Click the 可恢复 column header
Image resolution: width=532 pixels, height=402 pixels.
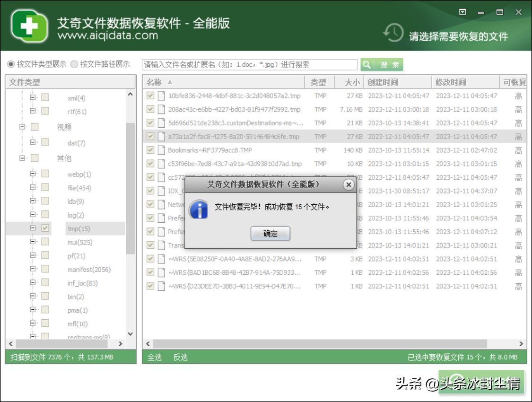[x=514, y=82]
